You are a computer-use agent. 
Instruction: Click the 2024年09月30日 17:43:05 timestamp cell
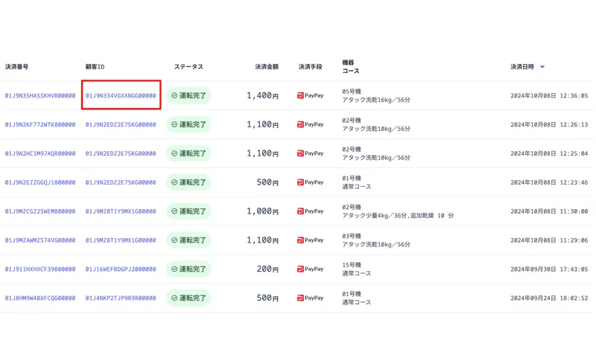click(x=549, y=269)
